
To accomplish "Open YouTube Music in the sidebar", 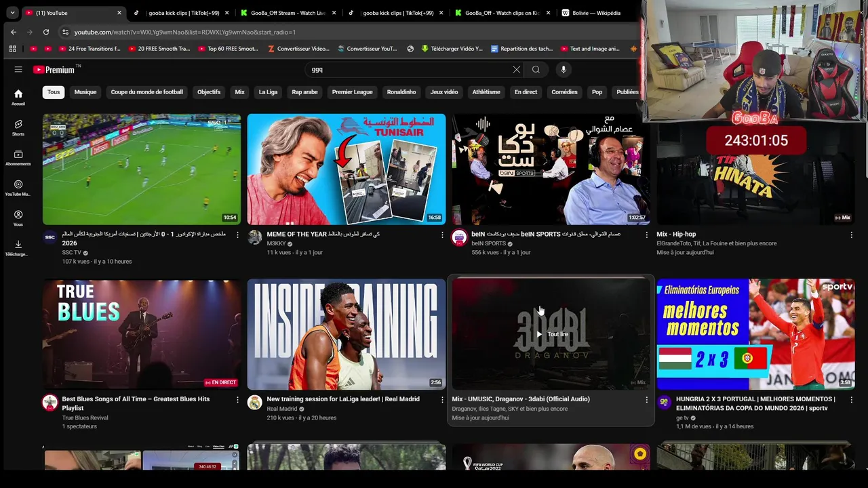I will pyautogui.click(x=18, y=188).
